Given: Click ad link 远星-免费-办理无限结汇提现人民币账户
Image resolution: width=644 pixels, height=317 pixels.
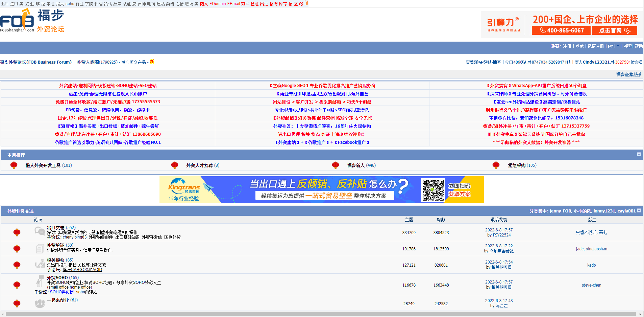Looking at the screenshot, I should tap(108, 94).
